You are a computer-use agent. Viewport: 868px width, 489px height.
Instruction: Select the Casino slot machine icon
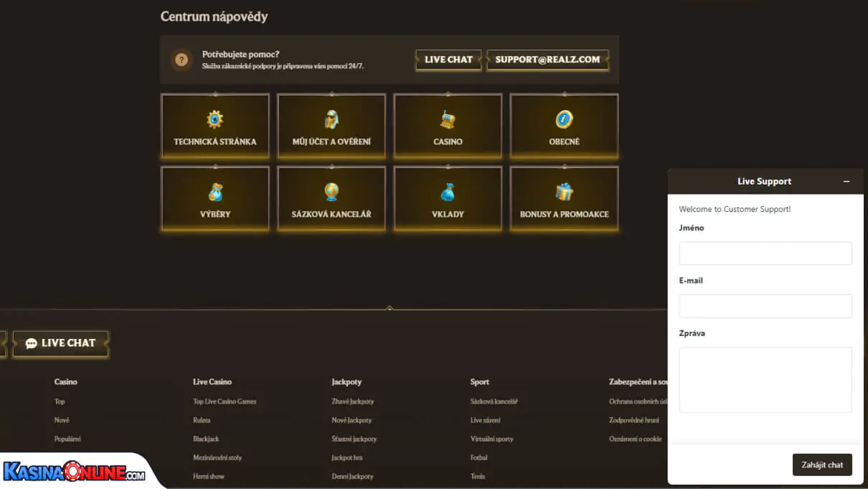448,119
